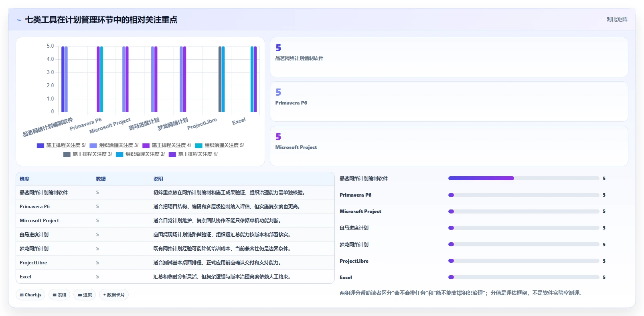Toggle legend entry 施工排程关注度 1/
Screen dimensions: 644x316
click(193, 154)
